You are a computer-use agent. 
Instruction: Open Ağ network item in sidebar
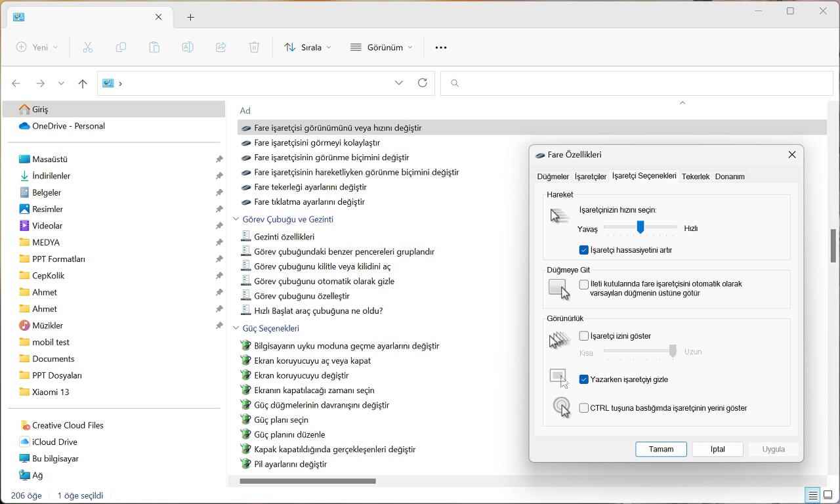click(31, 475)
